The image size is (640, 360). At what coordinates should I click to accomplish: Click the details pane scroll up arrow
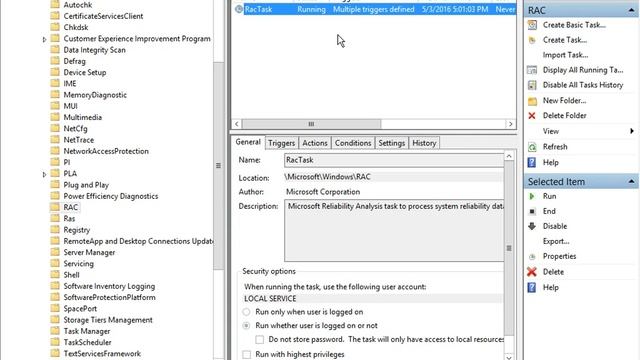509,156
